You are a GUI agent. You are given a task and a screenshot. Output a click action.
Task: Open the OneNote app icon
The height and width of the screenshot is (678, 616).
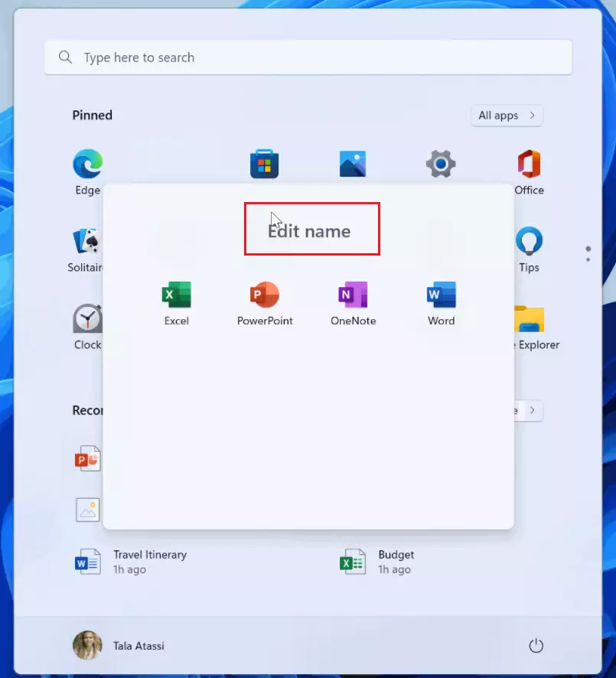(x=353, y=295)
